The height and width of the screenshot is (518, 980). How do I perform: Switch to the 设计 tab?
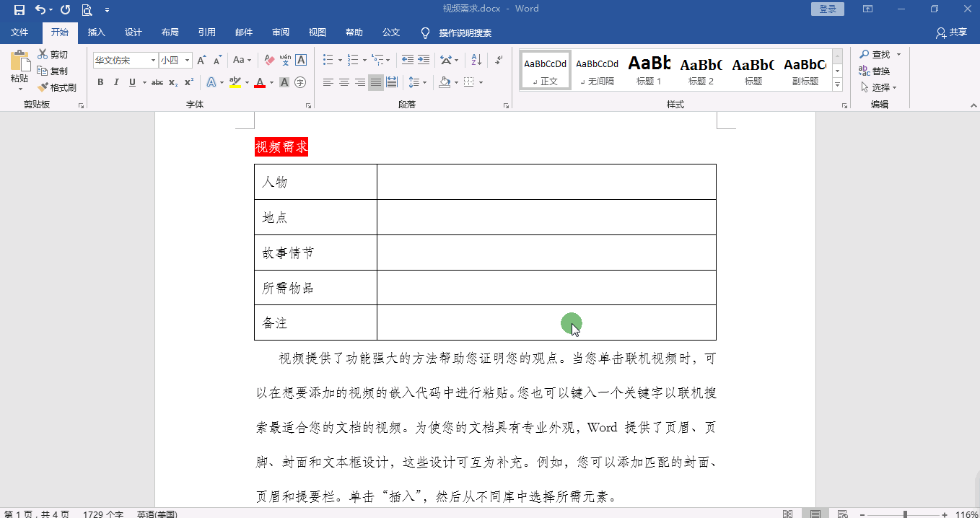coord(134,32)
